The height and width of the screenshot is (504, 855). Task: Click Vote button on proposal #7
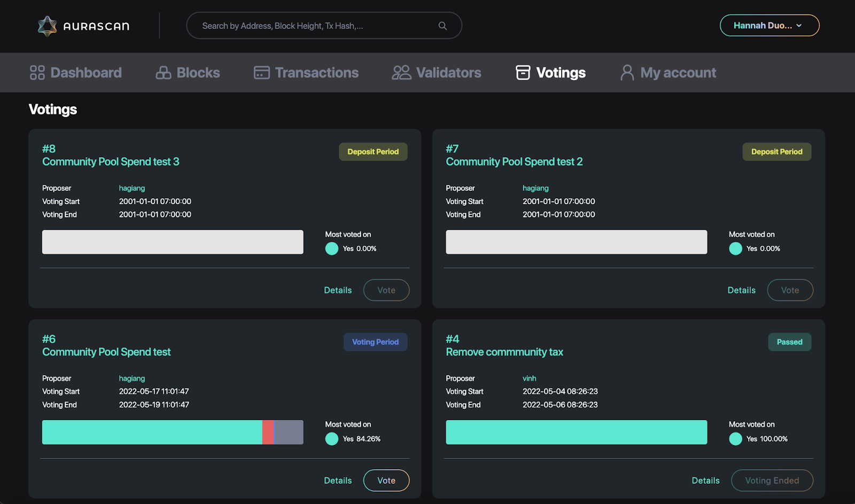(x=790, y=290)
